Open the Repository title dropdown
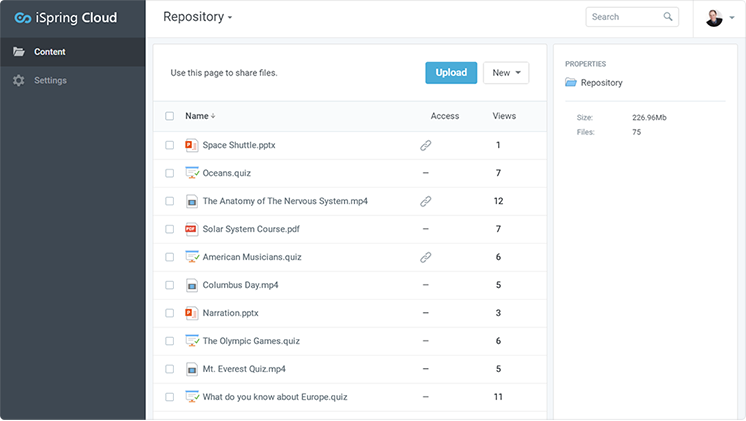746x421 pixels. coord(197,17)
